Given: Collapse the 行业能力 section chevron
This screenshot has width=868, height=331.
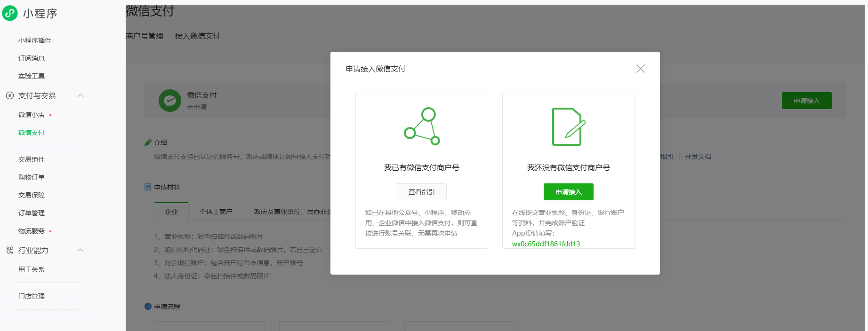Looking at the screenshot, I should click(80, 250).
